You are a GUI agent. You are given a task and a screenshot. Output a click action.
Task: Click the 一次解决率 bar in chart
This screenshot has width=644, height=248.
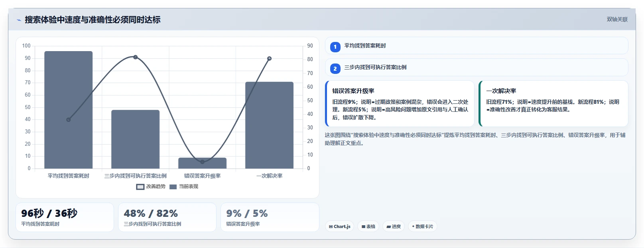[x=270, y=125]
